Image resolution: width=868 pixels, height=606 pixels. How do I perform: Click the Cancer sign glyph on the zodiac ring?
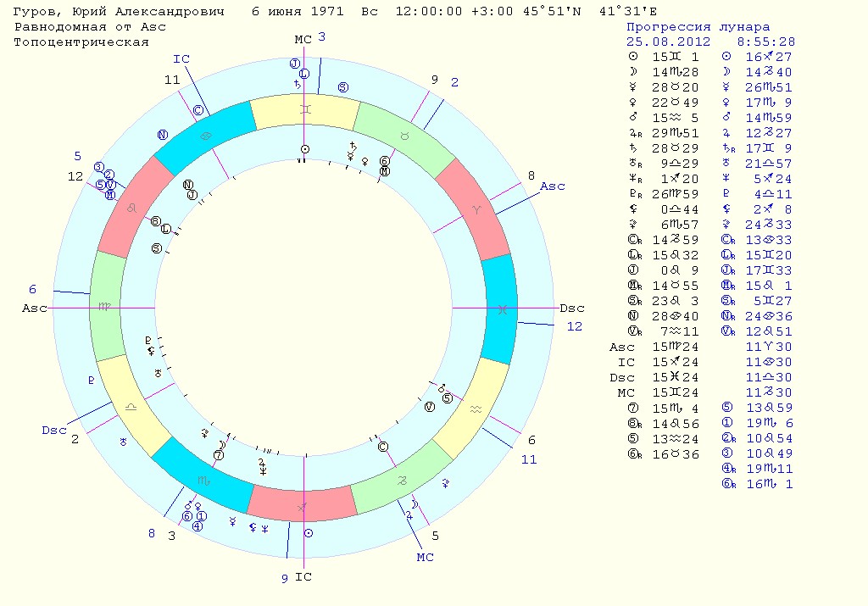[x=205, y=136]
